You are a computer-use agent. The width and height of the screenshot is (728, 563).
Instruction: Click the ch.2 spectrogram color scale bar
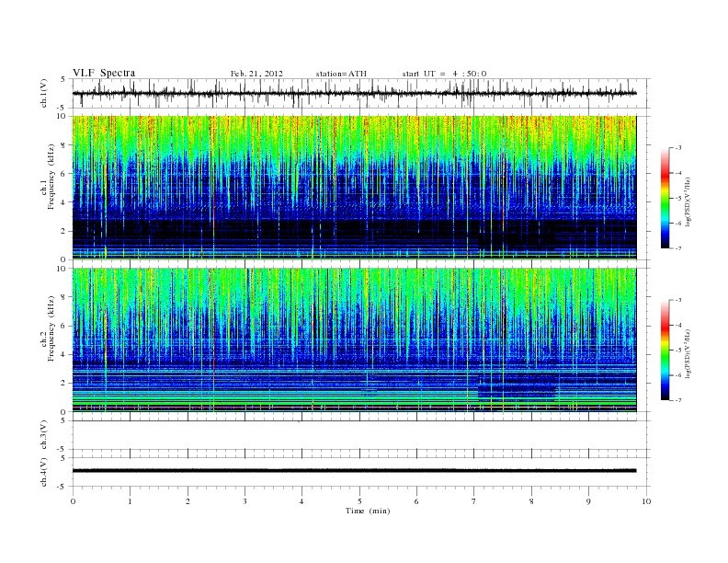pyautogui.click(x=665, y=350)
